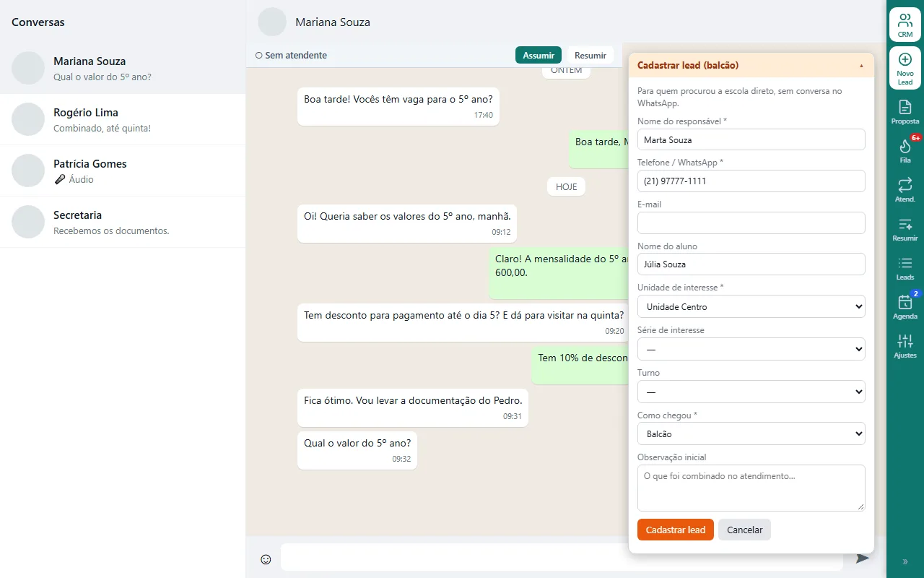924x578 pixels.
Task: Click the Observação inicial text area
Action: click(751, 488)
